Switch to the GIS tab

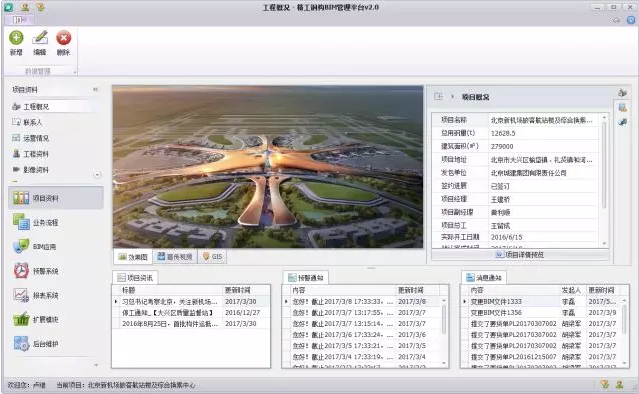pos(212,257)
